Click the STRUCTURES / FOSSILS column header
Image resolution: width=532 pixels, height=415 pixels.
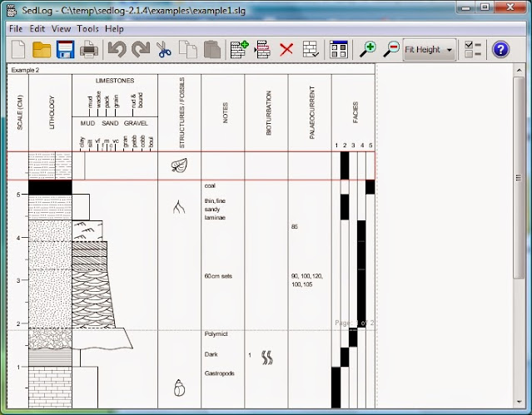coord(181,112)
